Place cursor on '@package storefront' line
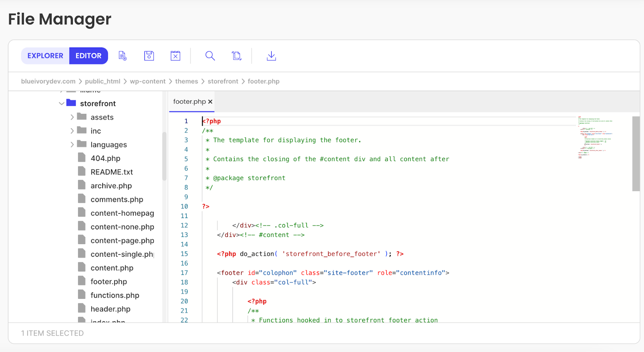This screenshot has height=352, width=644. pyautogui.click(x=249, y=178)
